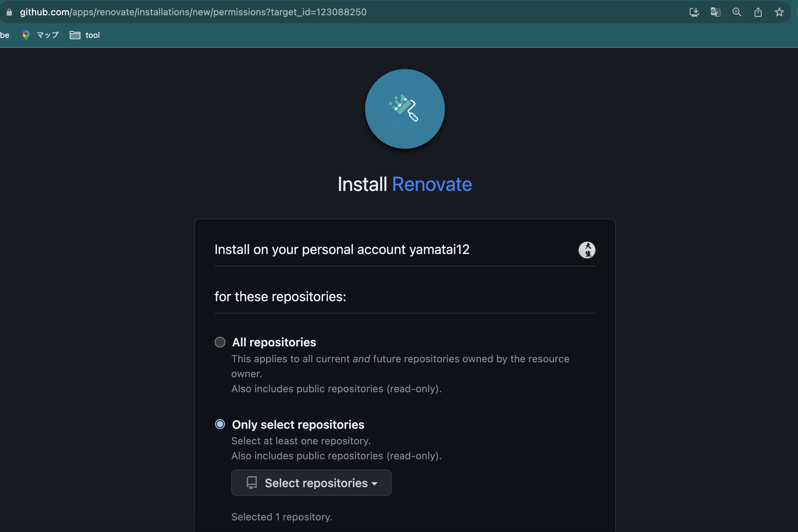798x532 pixels.
Task: Click the Renovate app logo
Action: pos(405,109)
